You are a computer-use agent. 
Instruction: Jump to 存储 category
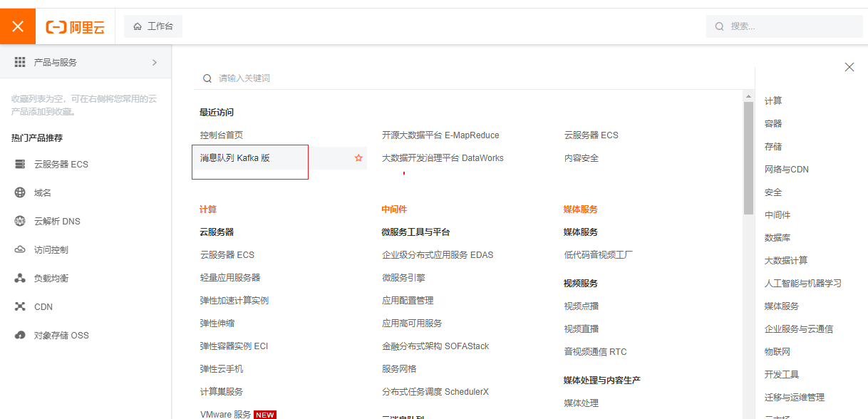[x=773, y=147]
